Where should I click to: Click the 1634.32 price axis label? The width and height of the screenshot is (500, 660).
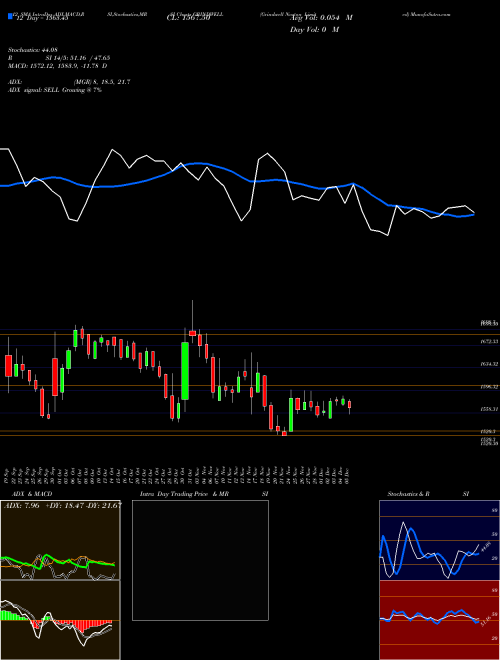(489, 364)
